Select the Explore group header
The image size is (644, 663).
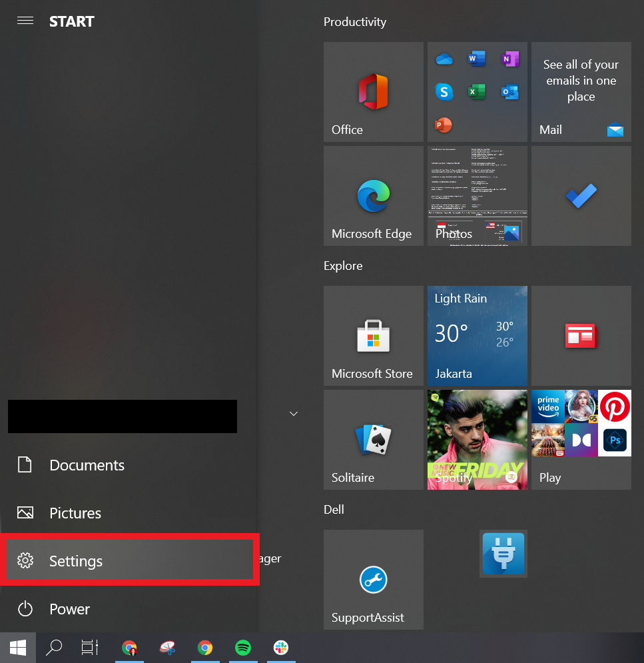pos(343,266)
